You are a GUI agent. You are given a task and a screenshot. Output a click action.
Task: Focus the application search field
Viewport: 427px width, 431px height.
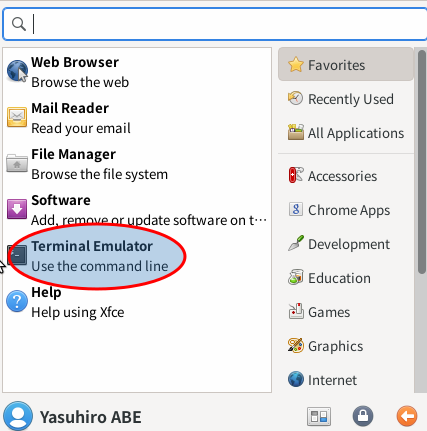[x=215, y=24]
